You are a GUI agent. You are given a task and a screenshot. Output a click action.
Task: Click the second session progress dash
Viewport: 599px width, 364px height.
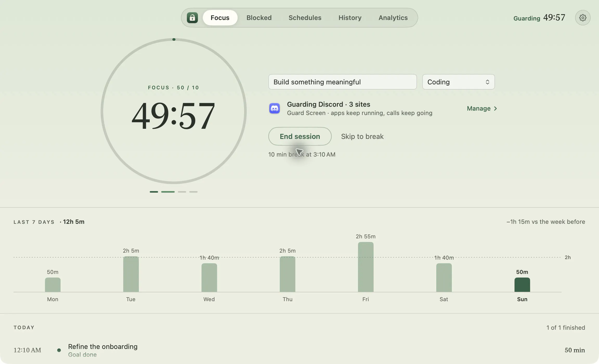click(168, 192)
